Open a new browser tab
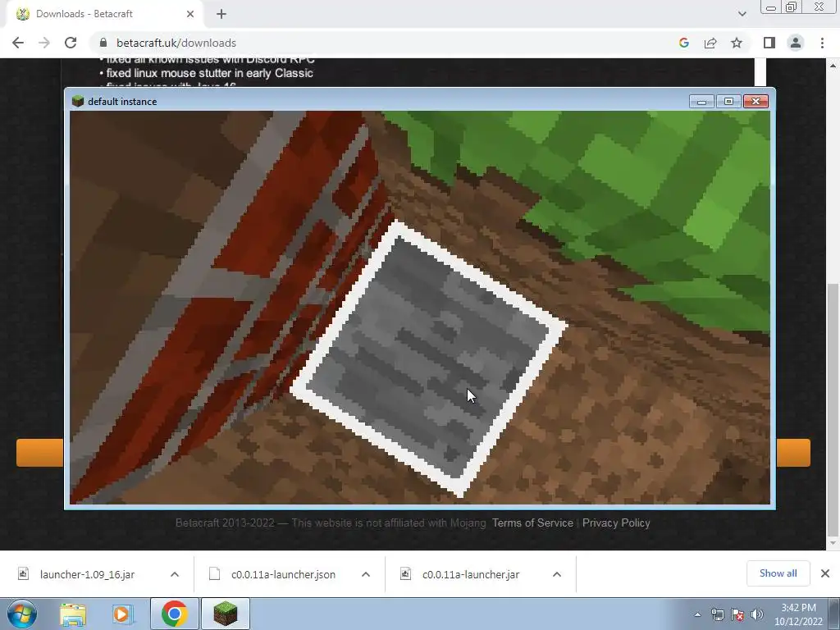 (x=221, y=14)
